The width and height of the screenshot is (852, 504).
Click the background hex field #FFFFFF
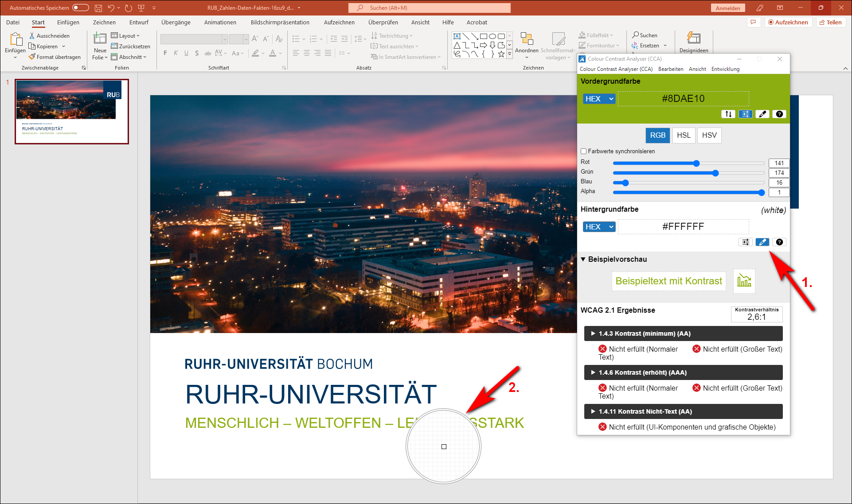click(x=683, y=227)
